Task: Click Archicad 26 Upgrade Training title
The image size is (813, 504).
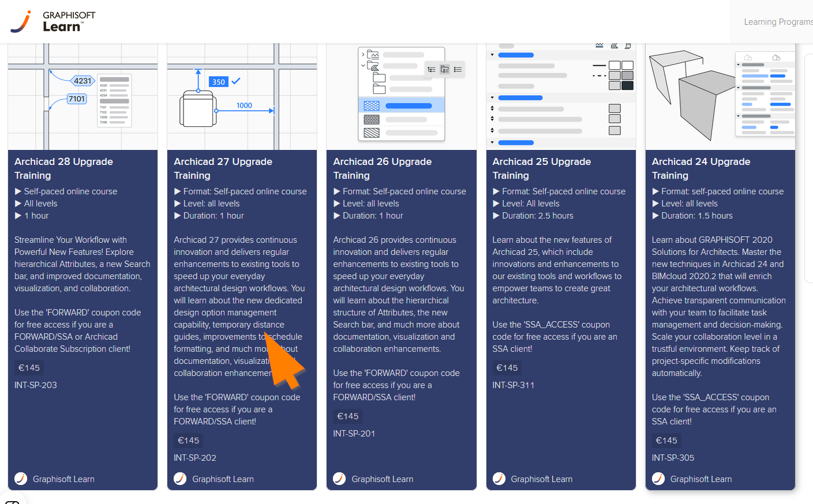Action: (x=382, y=168)
